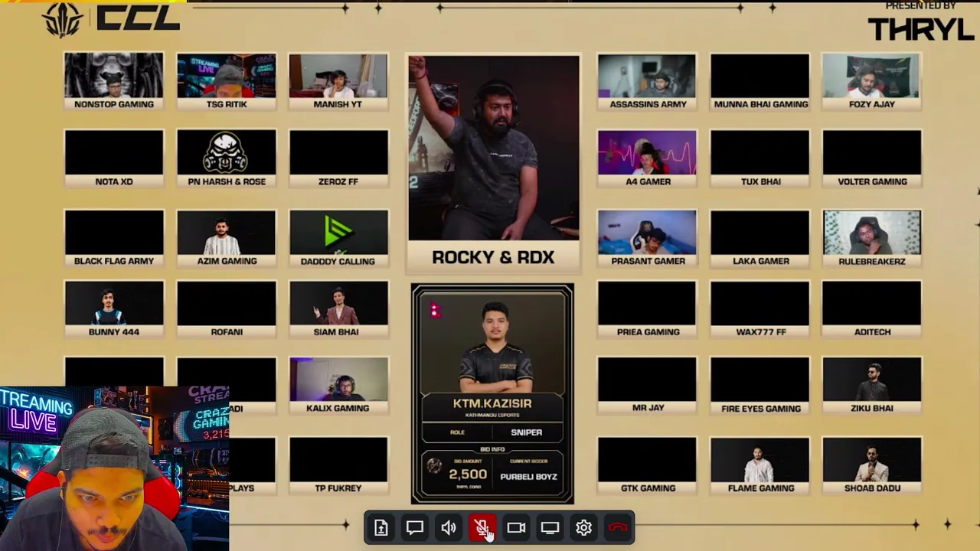This screenshot has width=980, height=551.
Task: Open the file upload tool
Action: (381, 528)
